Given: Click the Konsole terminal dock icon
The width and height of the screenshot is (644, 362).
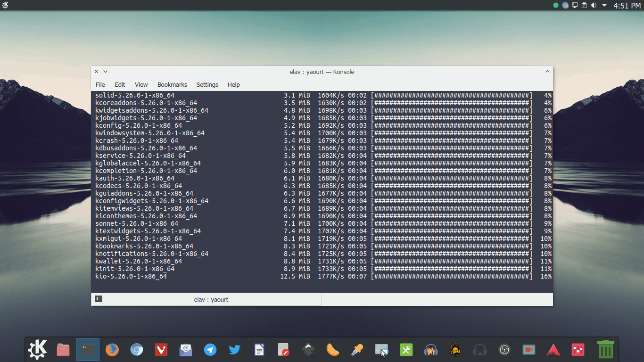Looking at the screenshot, I should coord(87,350).
